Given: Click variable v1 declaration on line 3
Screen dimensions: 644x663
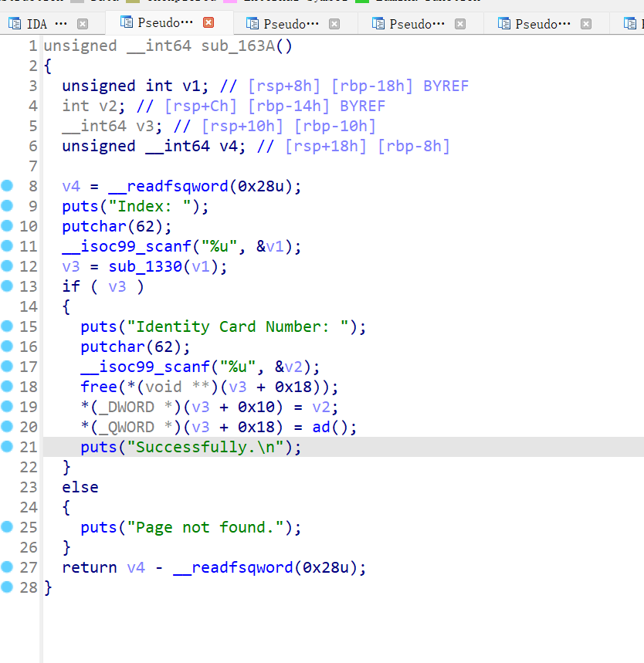Looking at the screenshot, I should pyautogui.click(x=192, y=86).
